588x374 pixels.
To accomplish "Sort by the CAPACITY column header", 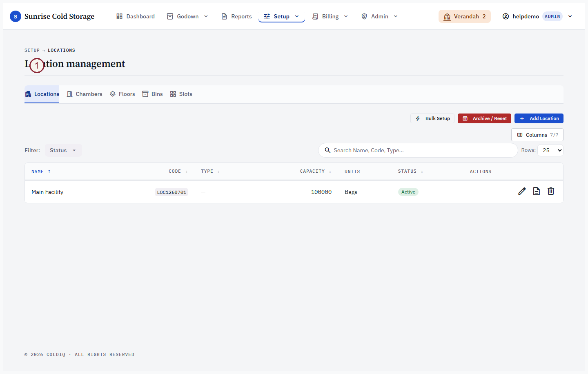I will 316,171.
